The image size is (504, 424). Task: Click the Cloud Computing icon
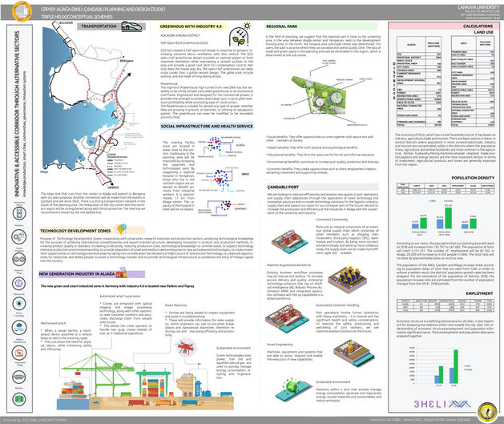(19, 328)
